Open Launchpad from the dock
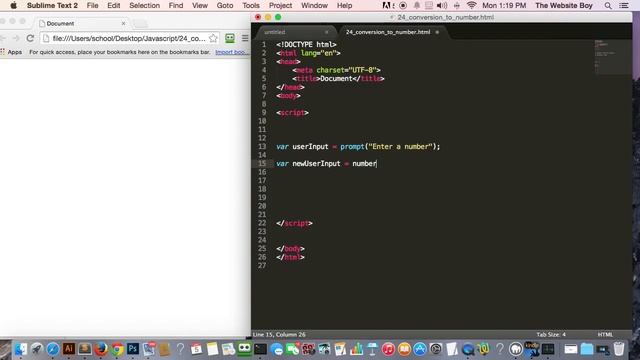The height and width of the screenshot is (360, 640). click(x=37, y=349)
